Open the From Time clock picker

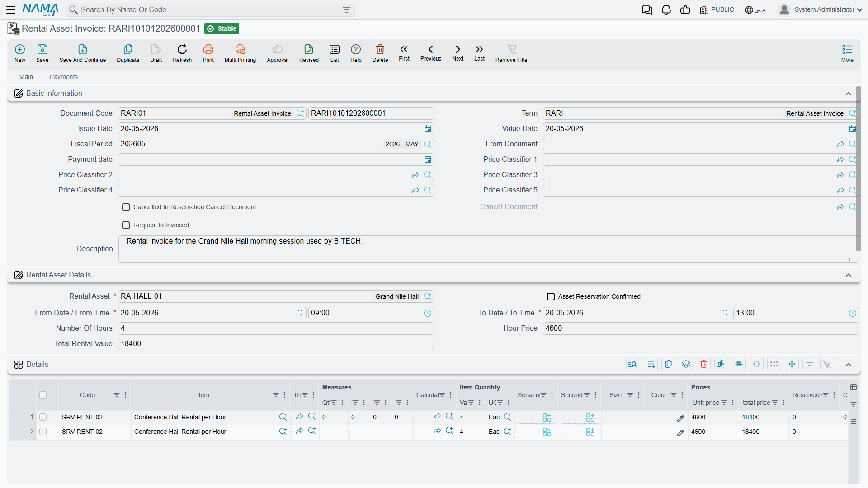pos(428,313)
